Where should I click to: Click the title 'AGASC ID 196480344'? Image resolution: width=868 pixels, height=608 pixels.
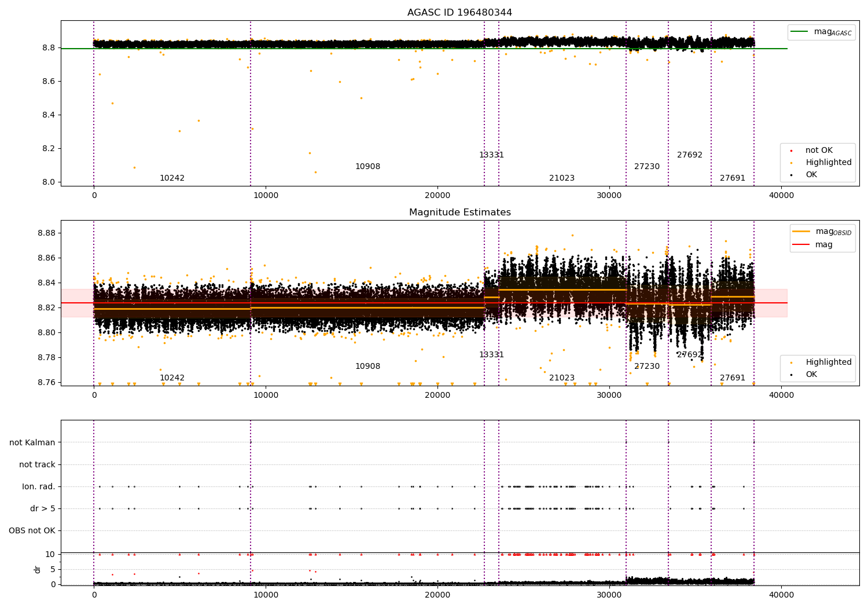[x=459, y=13]
